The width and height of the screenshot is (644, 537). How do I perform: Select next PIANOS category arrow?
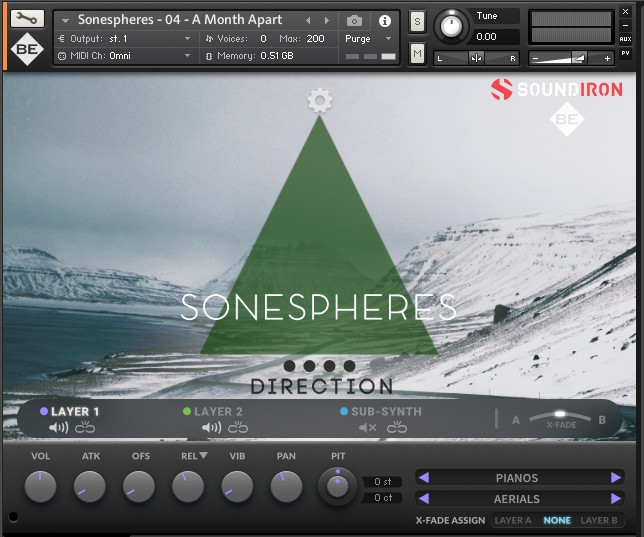(616, 477)
